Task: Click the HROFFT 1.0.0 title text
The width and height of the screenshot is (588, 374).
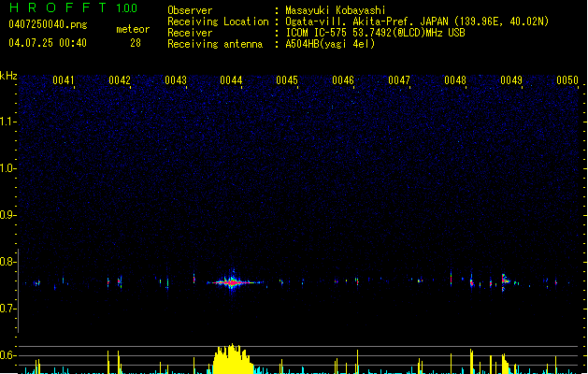Action: [74, 7]
